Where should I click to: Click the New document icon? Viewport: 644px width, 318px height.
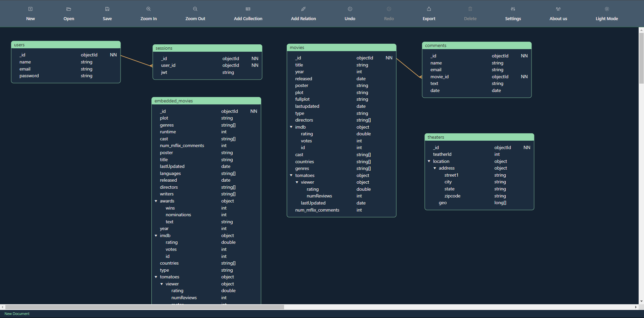(30, 9)
